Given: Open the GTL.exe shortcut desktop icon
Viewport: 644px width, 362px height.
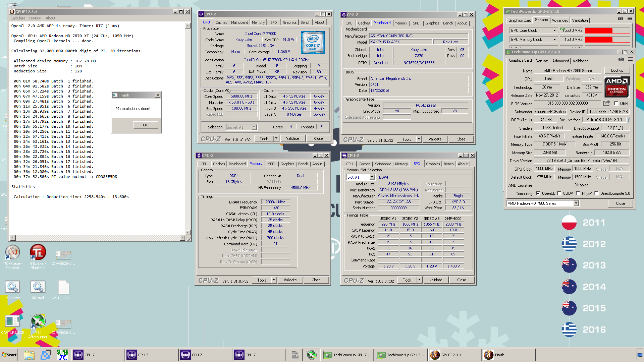Looking at the screenshot, I should point(38,257).
